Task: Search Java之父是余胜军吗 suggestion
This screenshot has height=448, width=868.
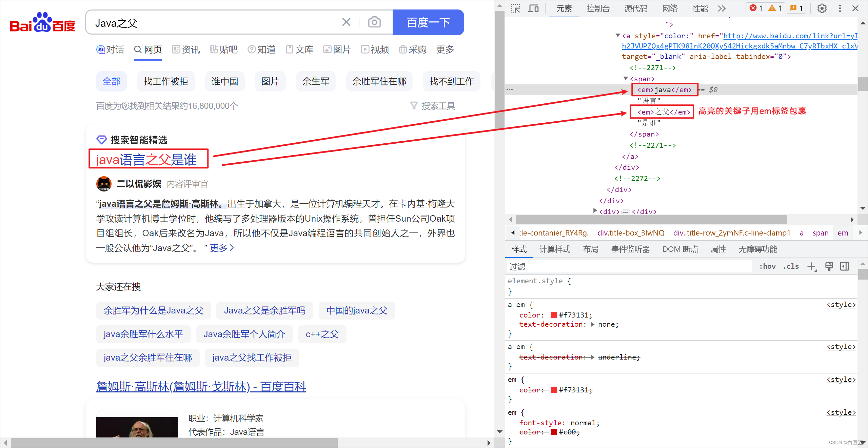Action: 265,310
